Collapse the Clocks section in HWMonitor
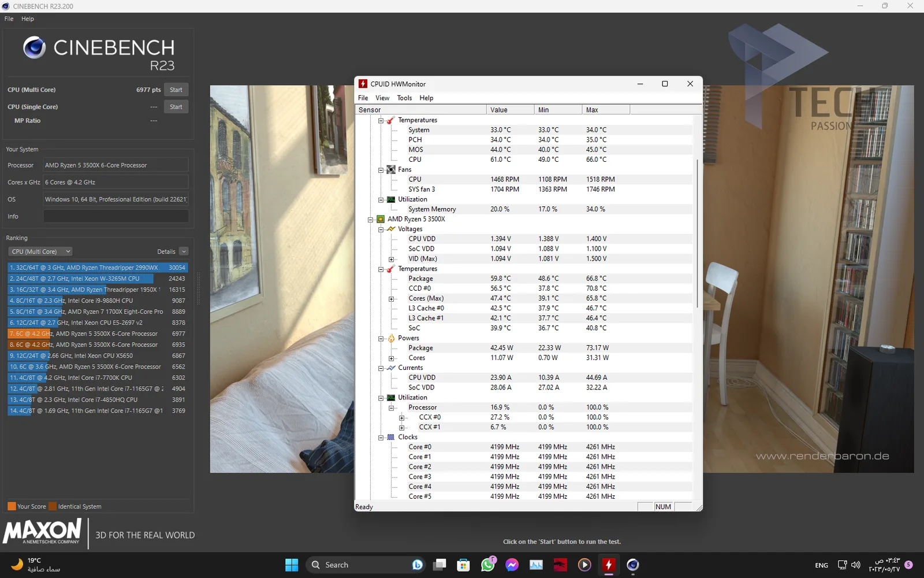The height and width of the screenshot is (578, 924). point(381,438)
